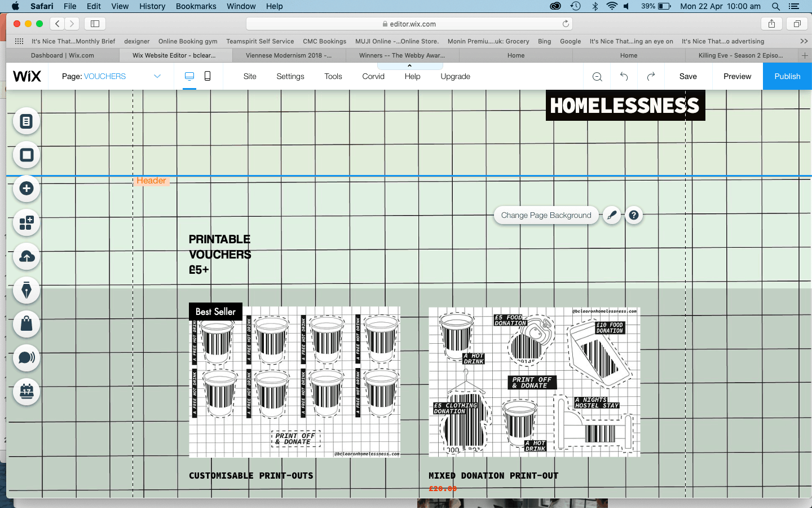Switch to Winners -- The Webby Awards tab
The image size is (812, 508).
click(x=402, y=55)
